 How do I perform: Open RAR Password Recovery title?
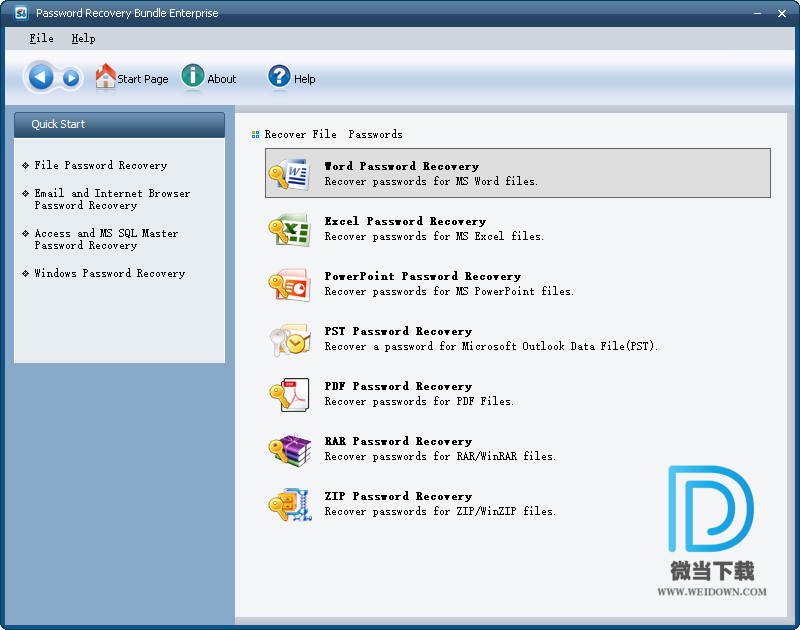[398, 442]
